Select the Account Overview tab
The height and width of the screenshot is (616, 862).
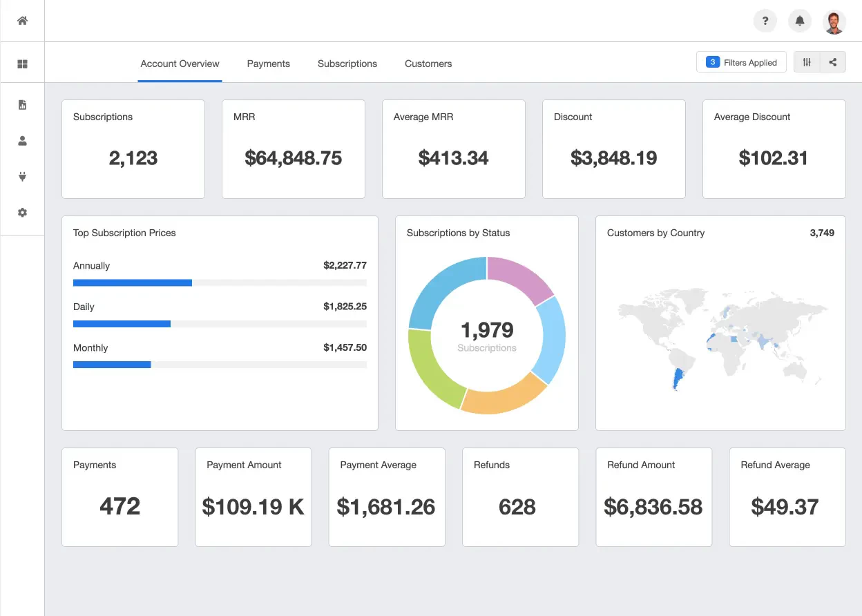tap(180, 64)
